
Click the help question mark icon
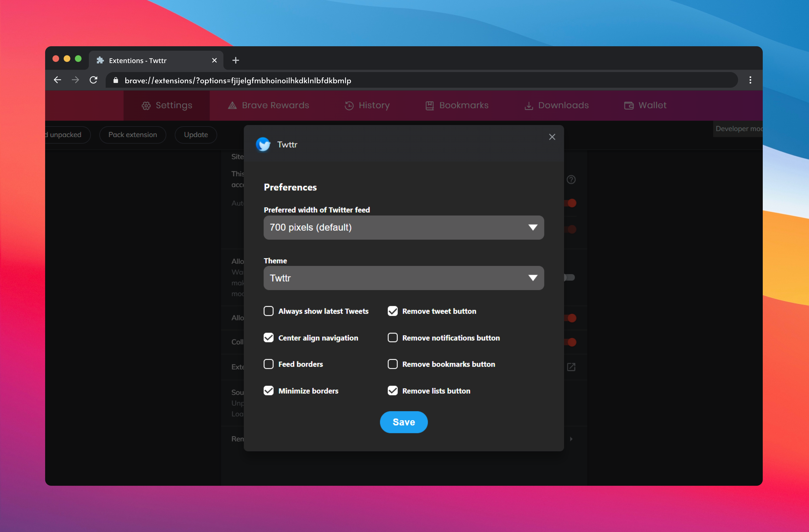pyautogui.click(x=571, y=179)
